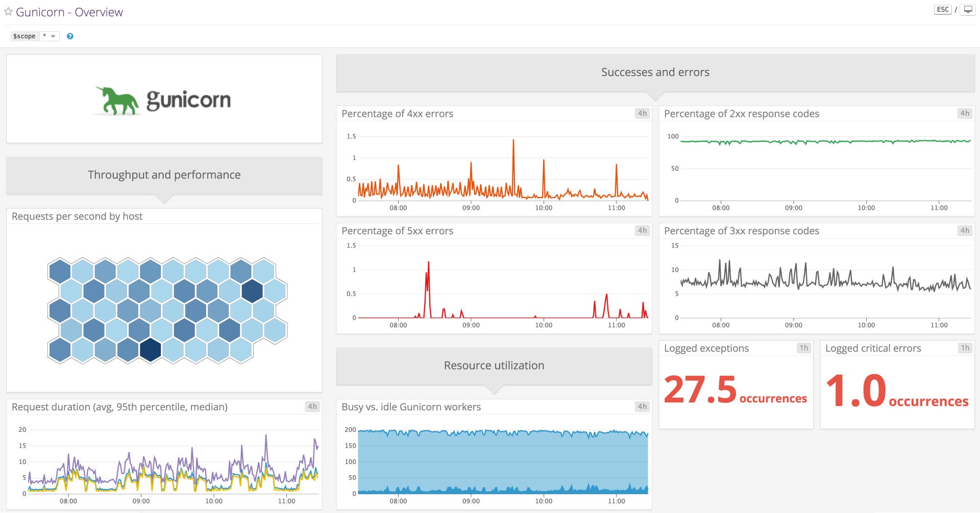
Task: Click the Successes and errors section header
Action: pos(655,72)
